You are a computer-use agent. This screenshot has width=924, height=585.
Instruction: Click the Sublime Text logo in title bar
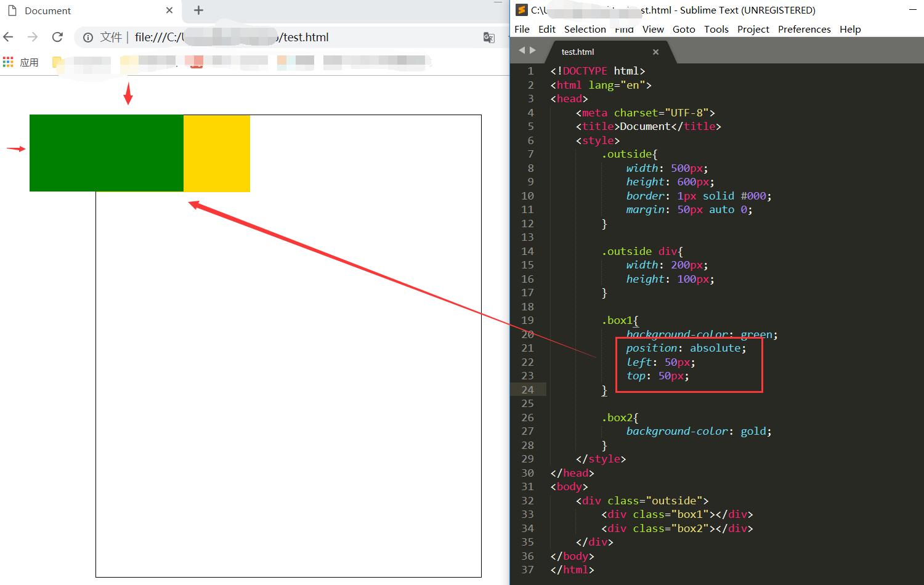(x=521, y=10)
